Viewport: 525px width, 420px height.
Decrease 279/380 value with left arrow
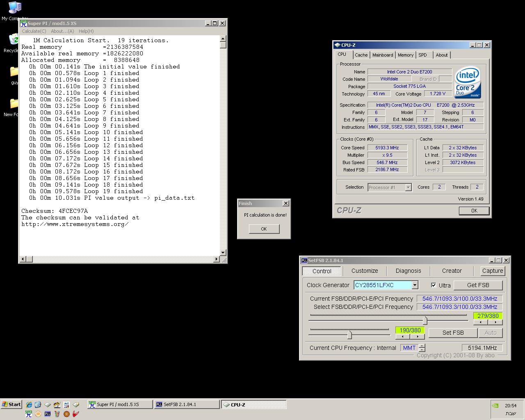click(x=480, y=322)
